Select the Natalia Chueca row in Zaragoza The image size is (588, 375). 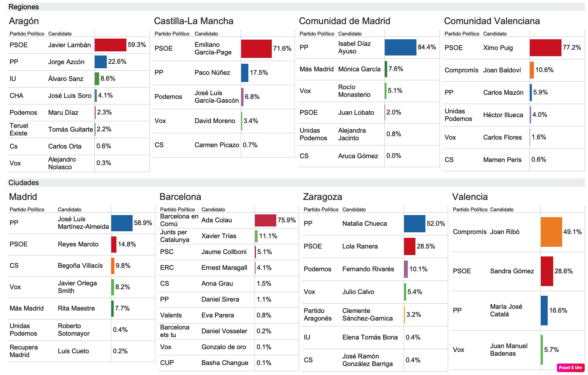click(375, 224)
